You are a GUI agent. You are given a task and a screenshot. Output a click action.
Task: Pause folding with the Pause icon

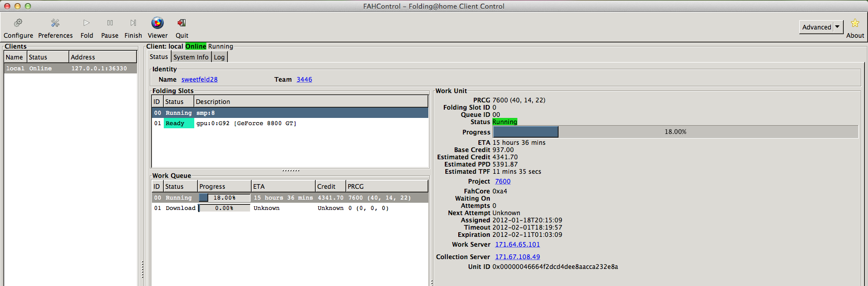point(110,23)
